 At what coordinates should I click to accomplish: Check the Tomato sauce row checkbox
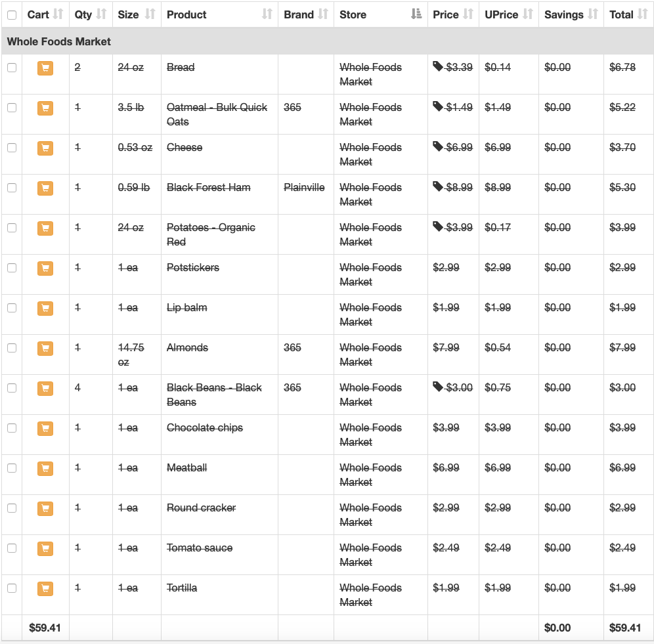coord(12,548)
